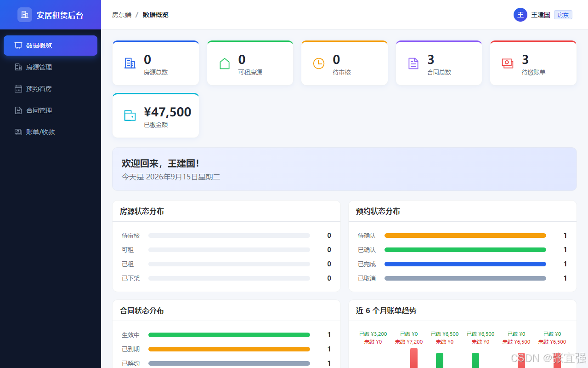Screen dimensions: 588x368
Task: Click the 已缴 ¥3,200 chart label
Action: coord(373,334)
